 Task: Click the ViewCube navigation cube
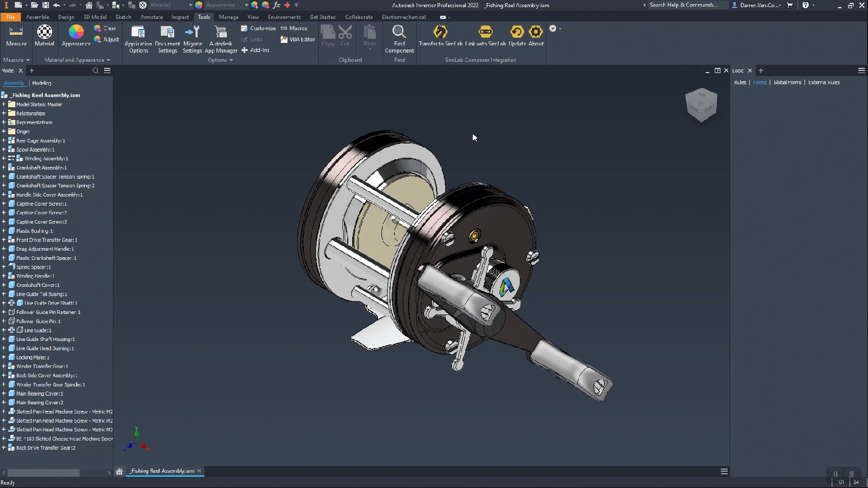point(701,105)
